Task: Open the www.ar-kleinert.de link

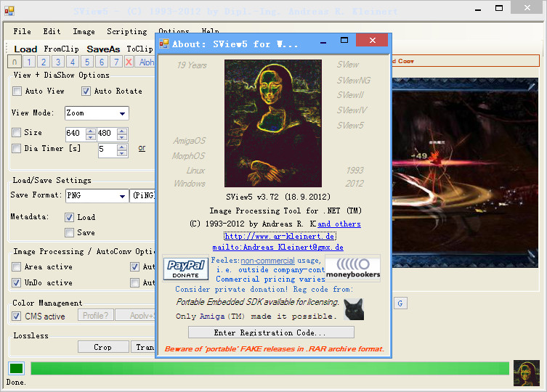Action: coord(280,237)
